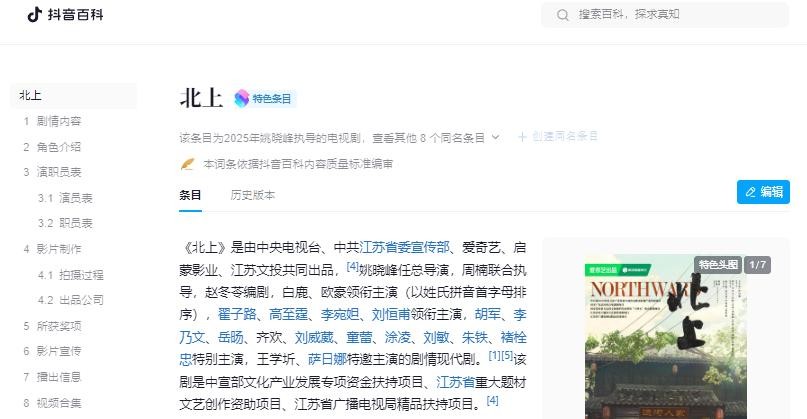Open the 翟子路 actor link

point(237,315)
